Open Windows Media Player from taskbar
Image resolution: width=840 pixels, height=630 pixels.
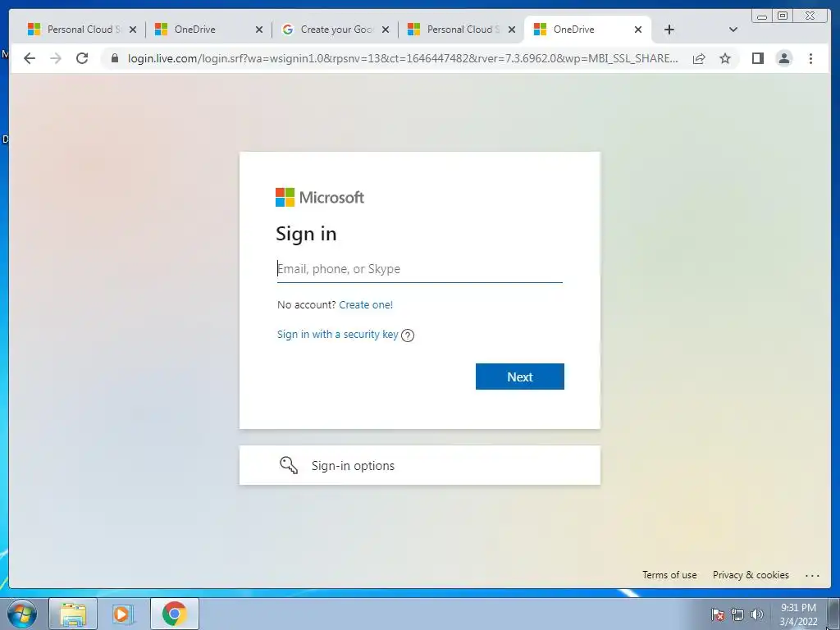pos(123,614)
